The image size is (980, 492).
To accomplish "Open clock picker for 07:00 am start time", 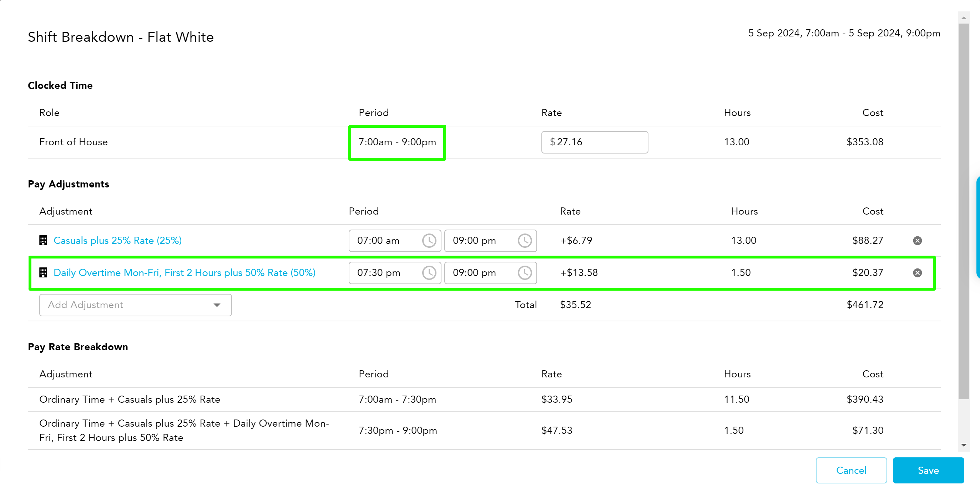I will tap(429, 241).
